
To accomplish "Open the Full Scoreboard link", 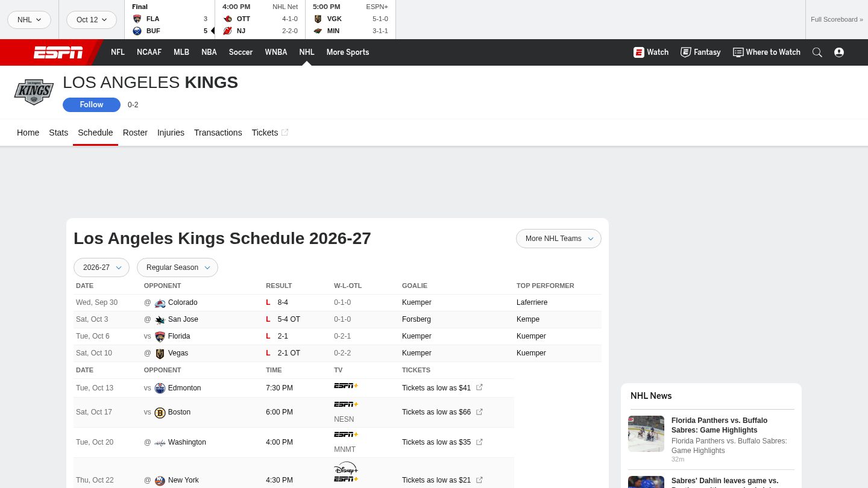I will 837,19.
